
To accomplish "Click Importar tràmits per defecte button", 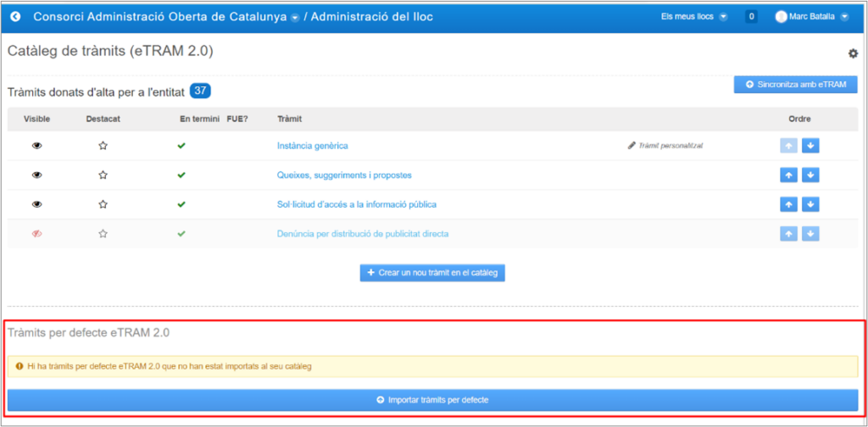I will pyautogui.click(x=432, y=400).
